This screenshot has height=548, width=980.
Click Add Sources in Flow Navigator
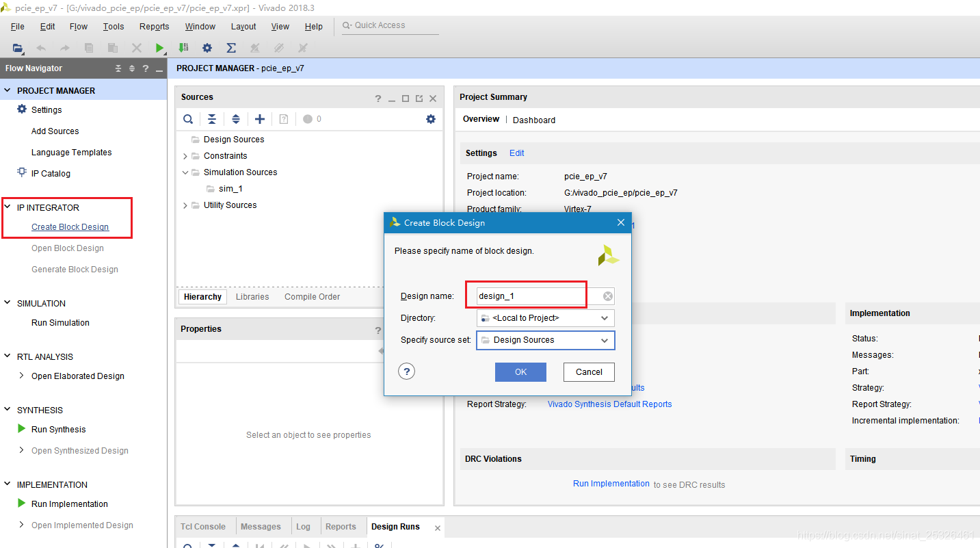click(x=55, y=131)
